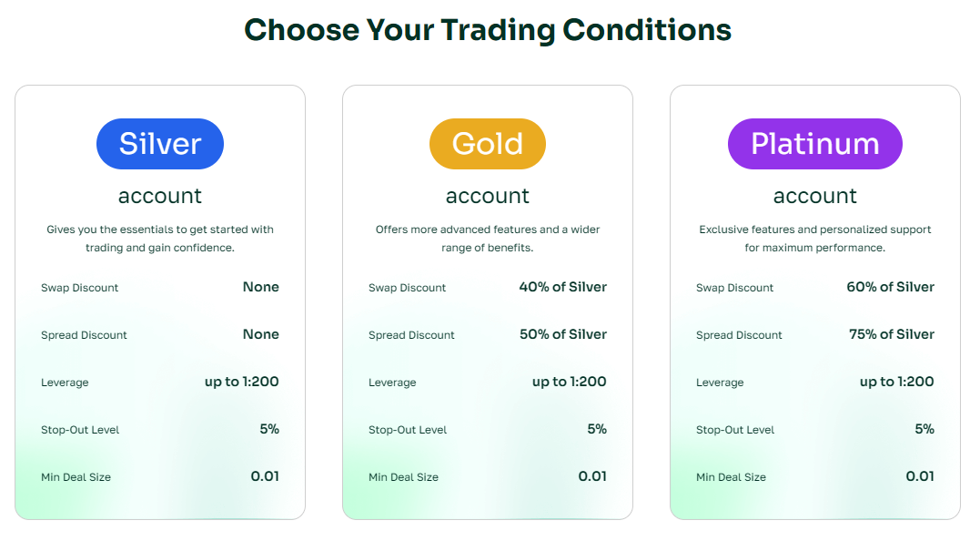Viewport: 980px width, 541px height.
Task: Click the Silver Min Deal Size label
Action: 76,477
